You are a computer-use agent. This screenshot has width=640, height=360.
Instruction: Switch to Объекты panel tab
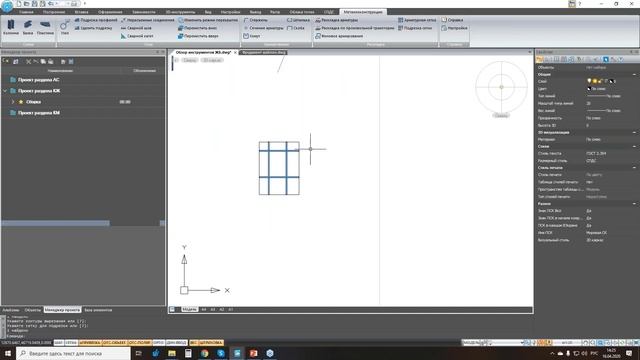point(33,310)
